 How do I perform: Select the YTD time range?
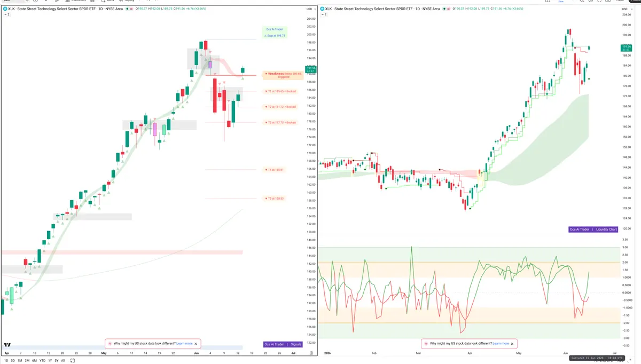(42, 361)
